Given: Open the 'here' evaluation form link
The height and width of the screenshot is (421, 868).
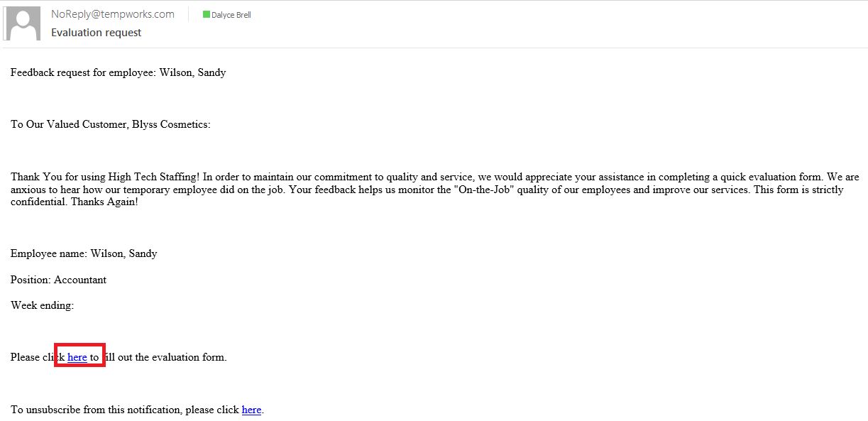Looking at the screenshot, I should coord(77,357).
